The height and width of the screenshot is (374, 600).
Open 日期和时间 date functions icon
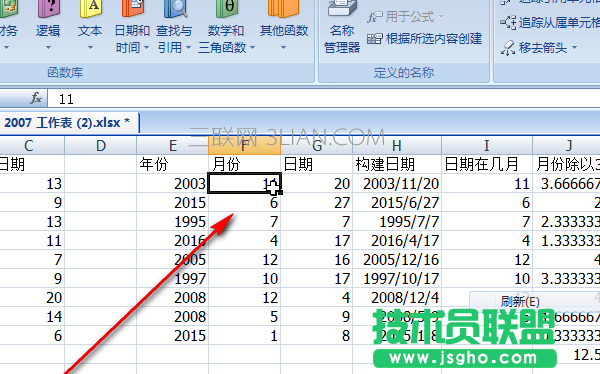[x=132, y=27]
